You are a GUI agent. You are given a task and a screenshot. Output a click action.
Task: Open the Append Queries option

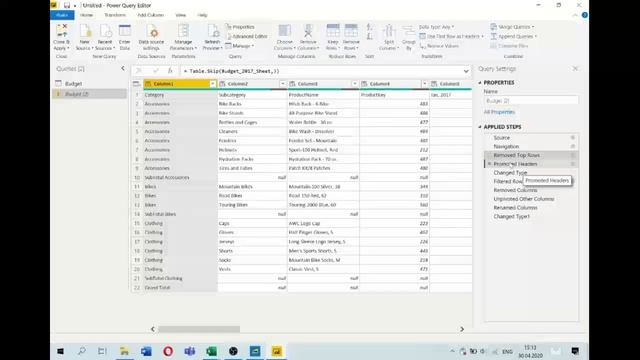[513, 36]
